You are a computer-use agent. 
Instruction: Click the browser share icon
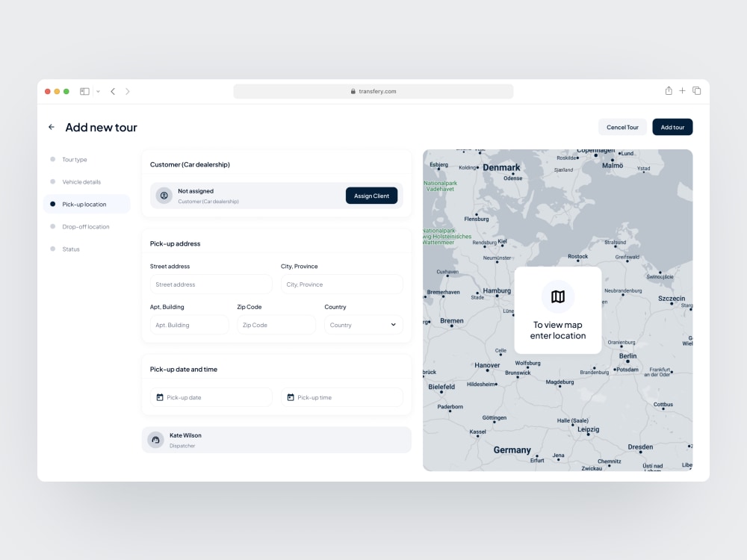click(668, 90)
